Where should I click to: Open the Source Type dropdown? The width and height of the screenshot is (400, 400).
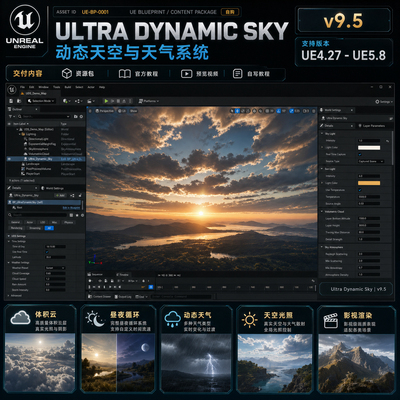click(371, 161)
